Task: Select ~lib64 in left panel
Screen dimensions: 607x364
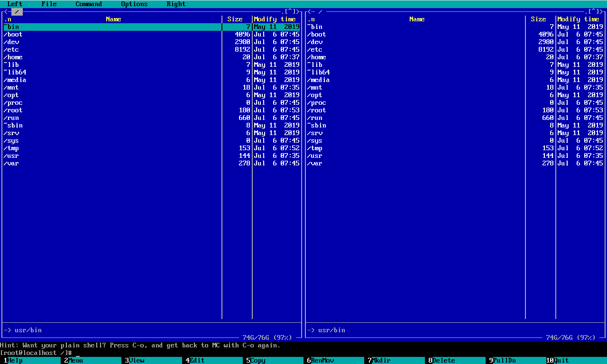Action: [x=151, y=72]
